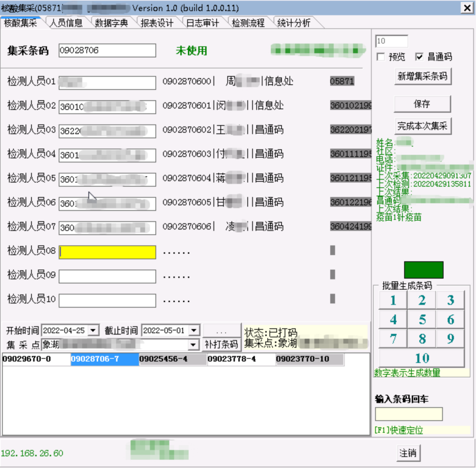The width and height of the screenshot is (476, 468).
Task: Click the green status color block
Action: tap(424, 270)
